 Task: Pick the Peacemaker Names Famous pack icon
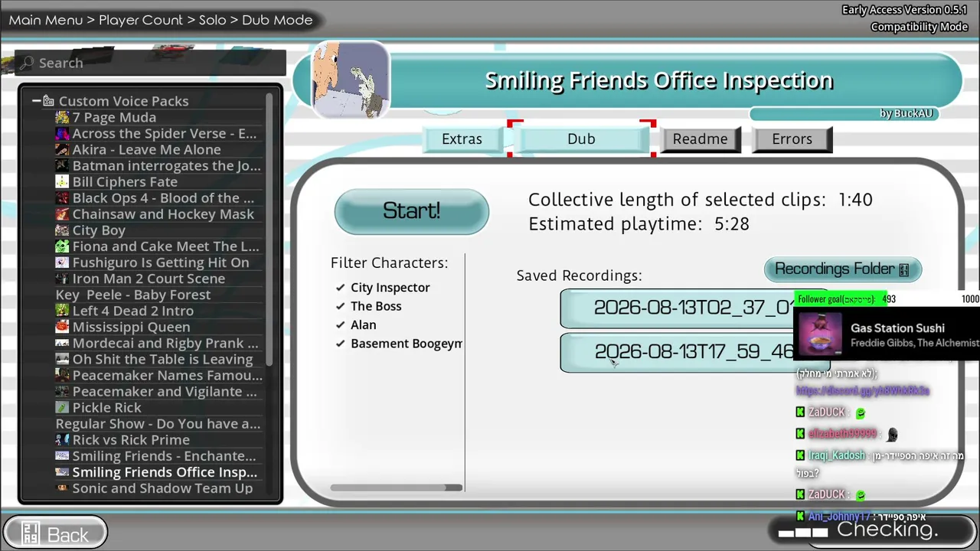coord(62,375)
